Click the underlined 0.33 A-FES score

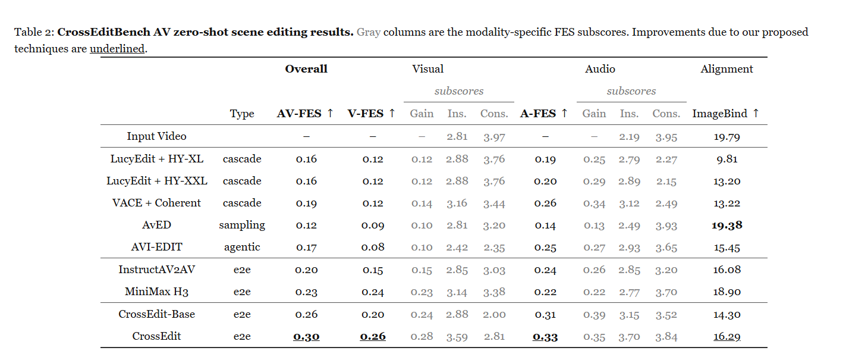(x=545, y=337)
